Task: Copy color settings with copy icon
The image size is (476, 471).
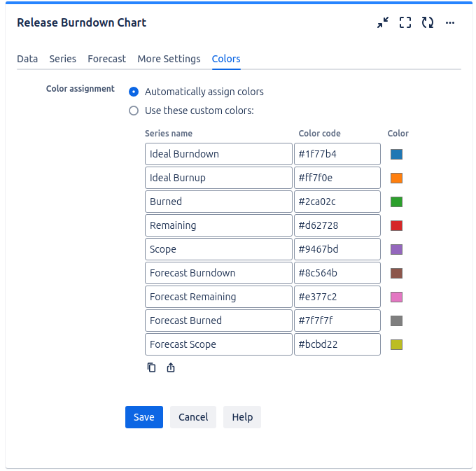Action: tap(151, 367)
